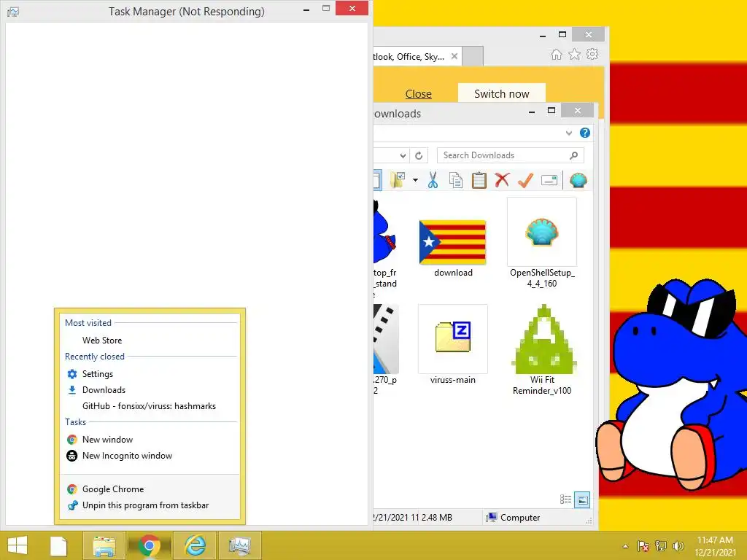Open the address bar history dropdown
Screen dimensions: 747x560
(x=403, y=155)
